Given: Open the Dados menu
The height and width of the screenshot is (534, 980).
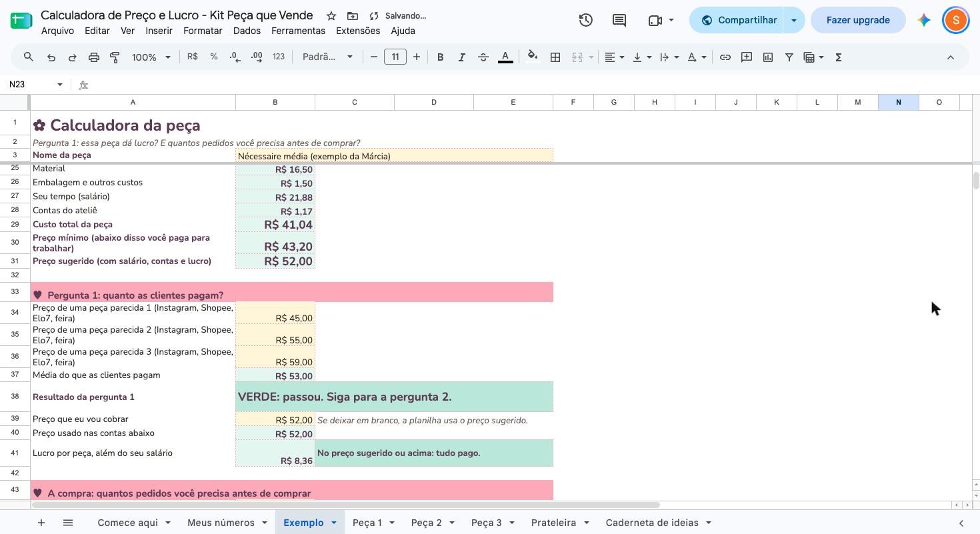Looking at the screenshot, I should tap(247, 31).
